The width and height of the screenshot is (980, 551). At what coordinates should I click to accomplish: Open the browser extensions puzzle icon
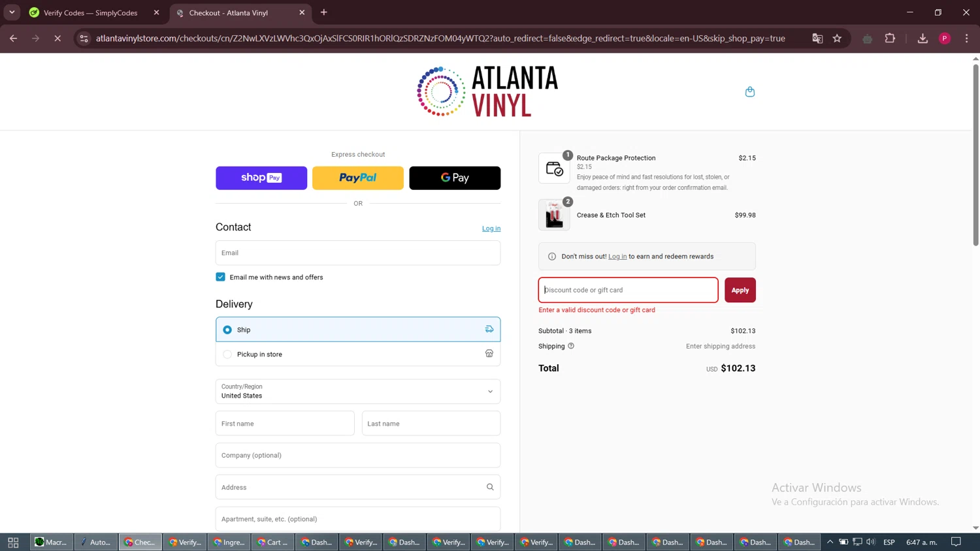(x=890, y=39)
